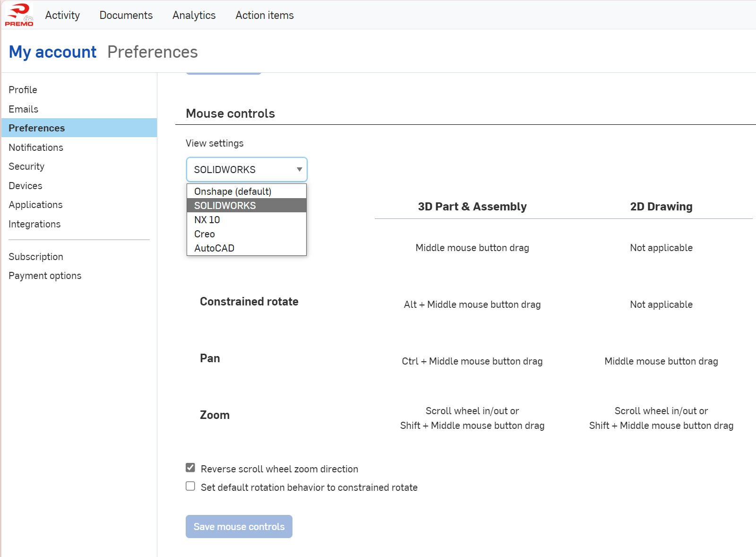
Task: Open Security settings in the sidebar
Action: click(26, 166)
